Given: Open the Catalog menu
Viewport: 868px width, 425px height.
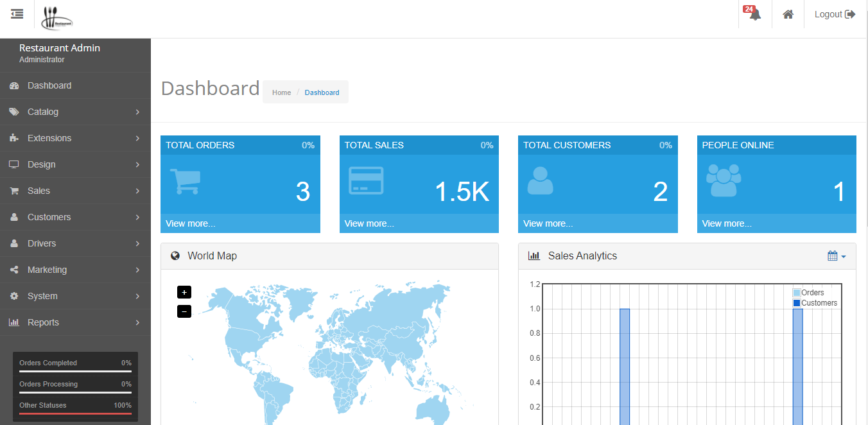Looking at the screenshot, I should click(x=75, y=112).
